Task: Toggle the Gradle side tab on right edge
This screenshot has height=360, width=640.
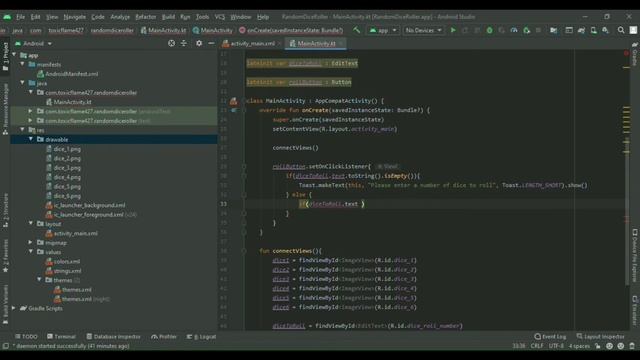Action: (634, 53)
